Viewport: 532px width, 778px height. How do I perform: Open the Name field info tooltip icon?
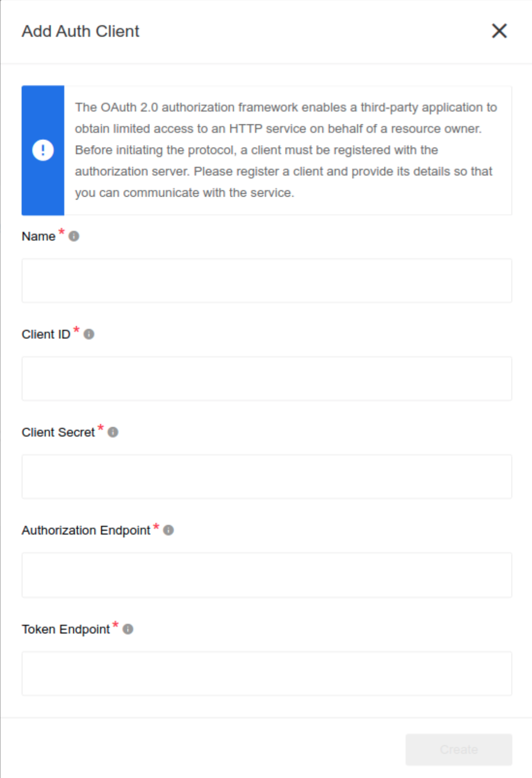pyautogui.click(x=75, y=235)
